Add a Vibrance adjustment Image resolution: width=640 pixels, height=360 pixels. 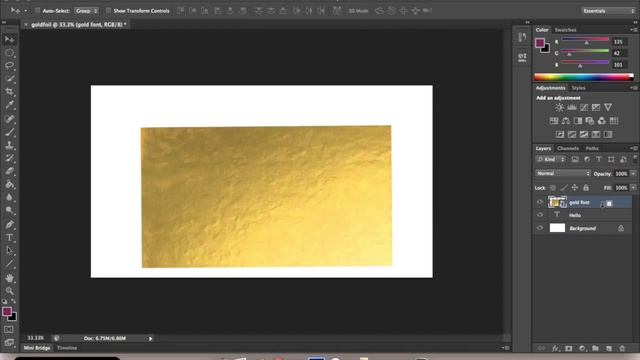tap(608, 107)
